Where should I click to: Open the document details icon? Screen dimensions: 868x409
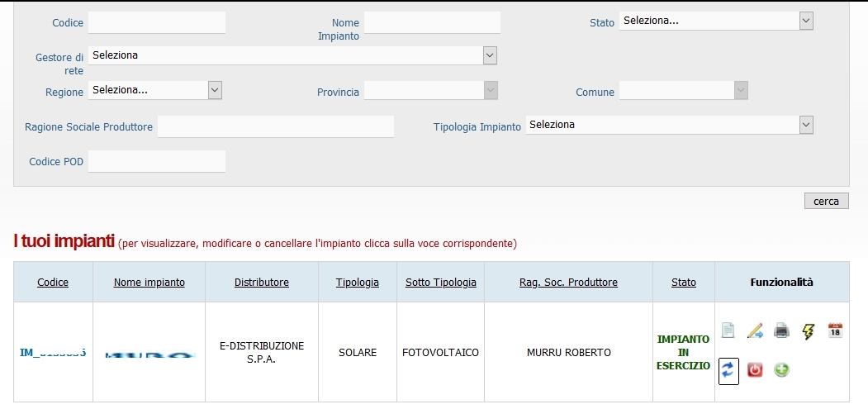[x=728, y=331]
